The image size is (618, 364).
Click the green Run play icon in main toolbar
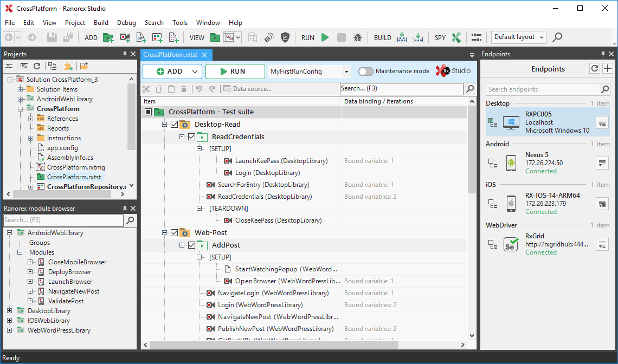pos(325,37)
